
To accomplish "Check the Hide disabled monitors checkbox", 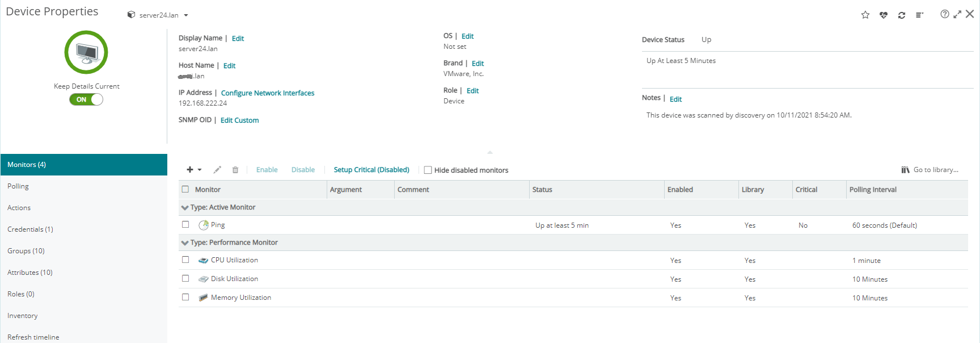I will tap(428, 170).
